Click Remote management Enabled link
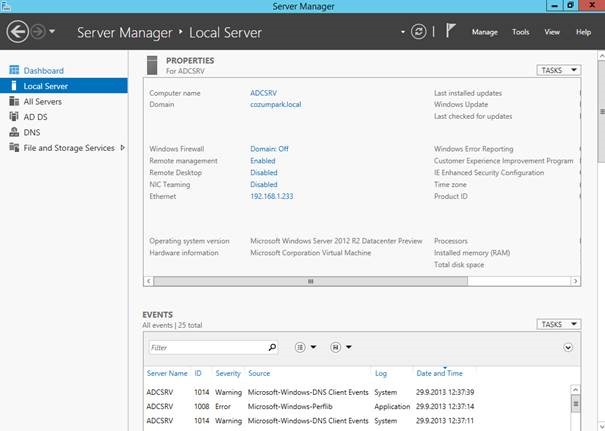 262,161
